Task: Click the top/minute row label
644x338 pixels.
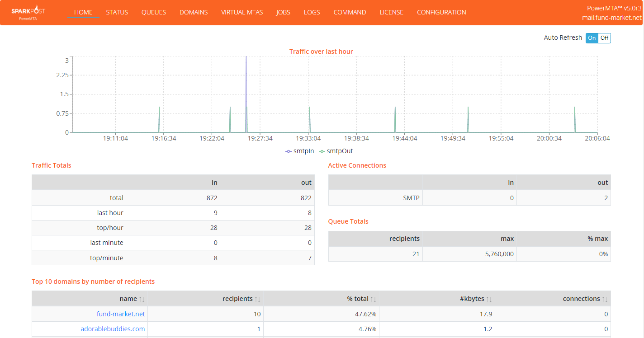Action: click(x=107, y=258)
